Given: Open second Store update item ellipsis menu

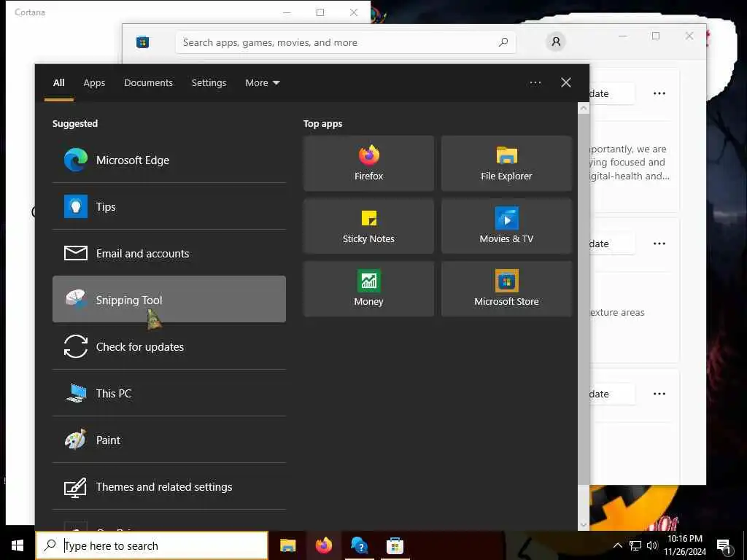Looking at the screenshot, I should 659,244.
